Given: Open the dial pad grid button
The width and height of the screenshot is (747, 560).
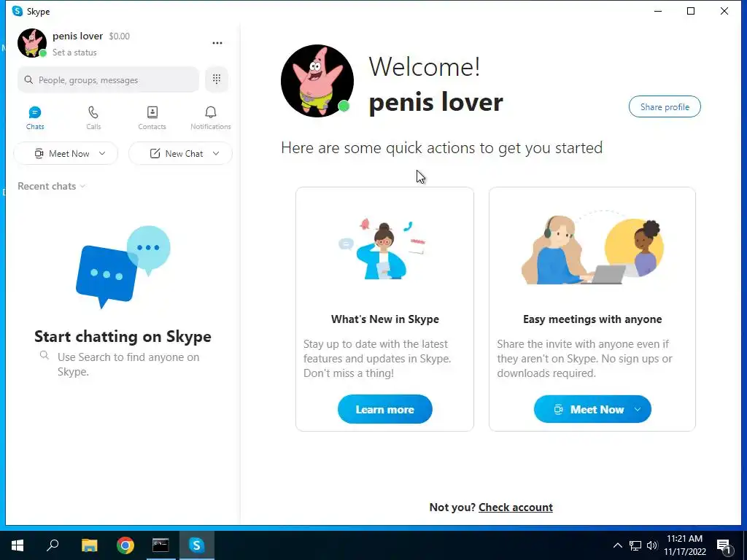Looking at the screenshot, I should coord(217,79).
